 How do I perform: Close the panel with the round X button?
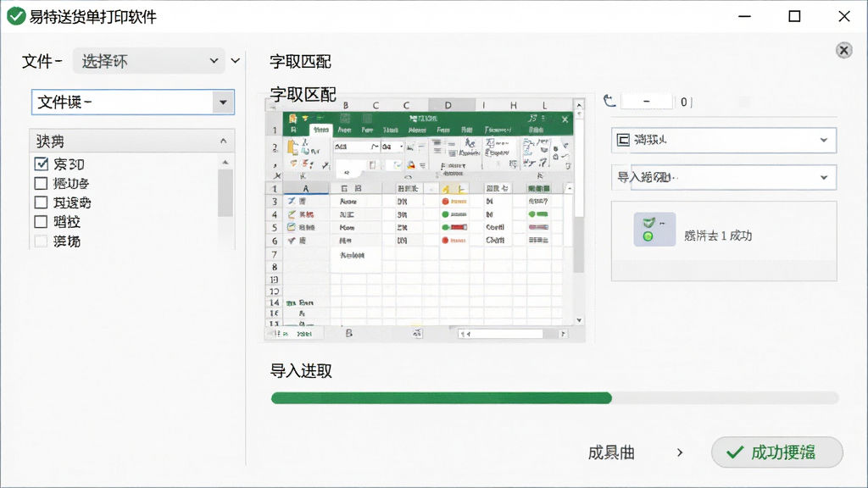coord(843,51)
